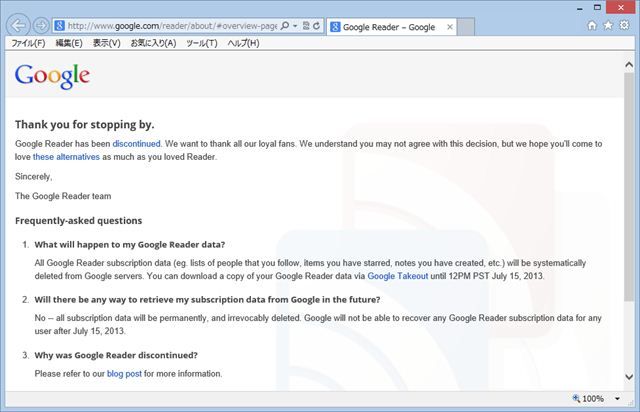
Task: Open the these alternatives link
Action: click(66, 157)
